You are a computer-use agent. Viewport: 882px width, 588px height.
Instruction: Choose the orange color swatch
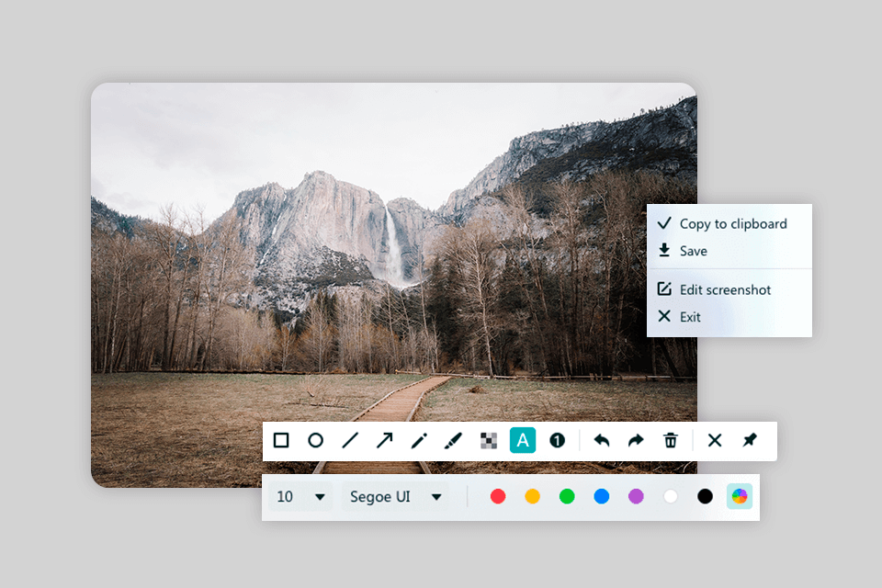tap(532, 496)
